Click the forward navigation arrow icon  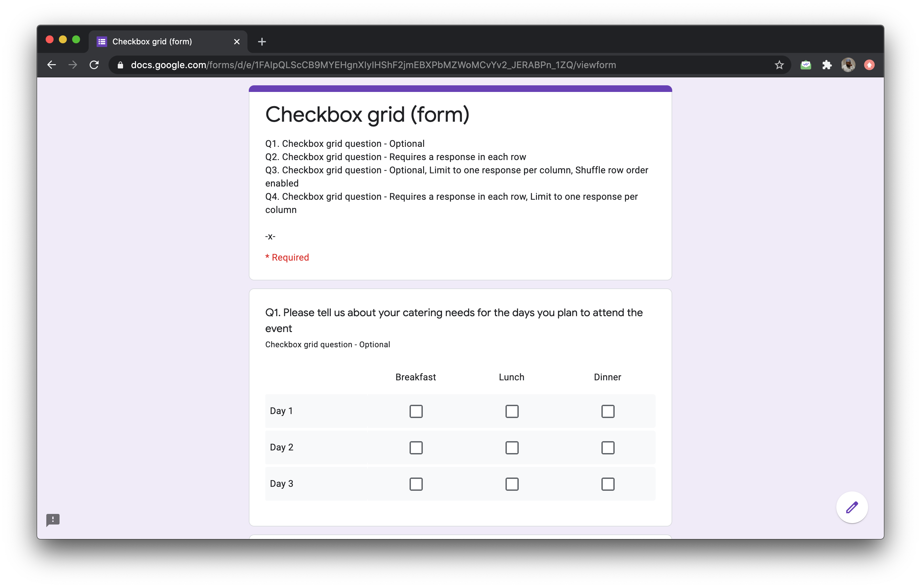(73, 65)
